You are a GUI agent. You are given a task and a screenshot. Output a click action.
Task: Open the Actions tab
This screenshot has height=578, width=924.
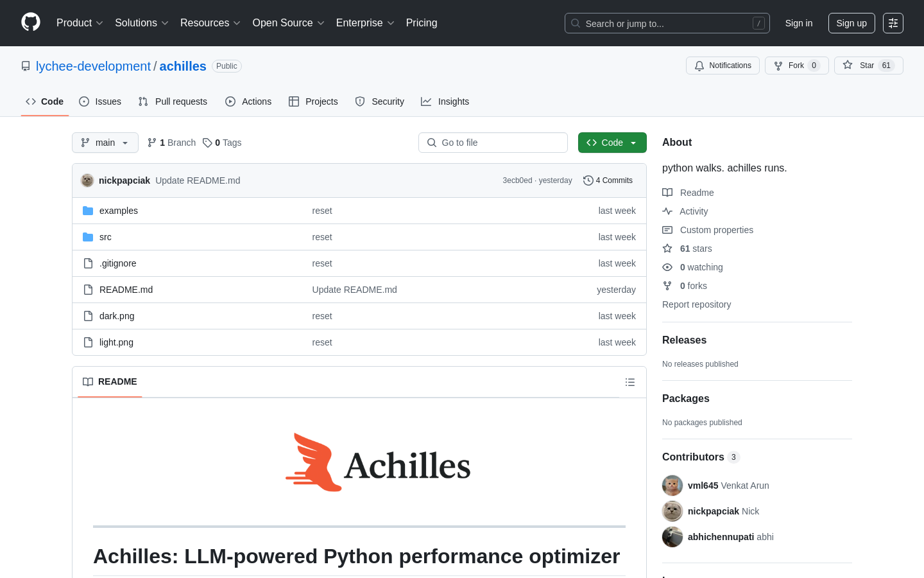pyautogui.click(x=248, y=101)
